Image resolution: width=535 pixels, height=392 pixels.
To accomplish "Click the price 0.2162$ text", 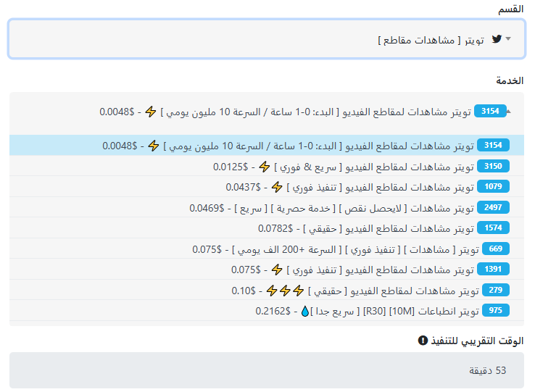I will [x=273, y=311].
